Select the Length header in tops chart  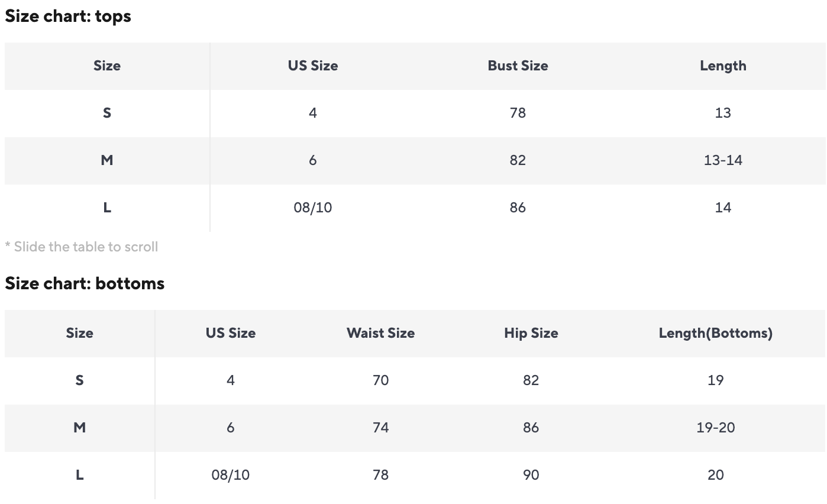click(x=722, y=66)
